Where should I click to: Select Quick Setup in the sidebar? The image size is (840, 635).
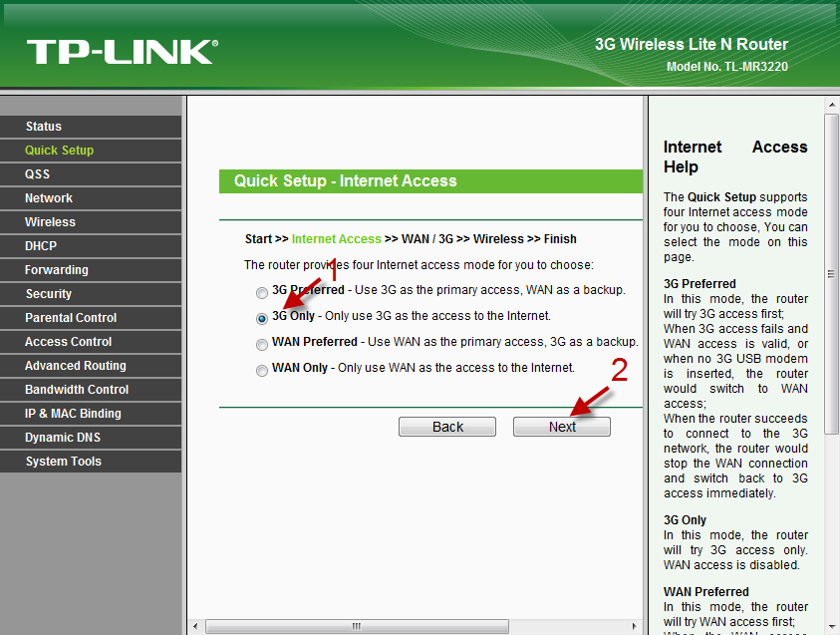91,151
